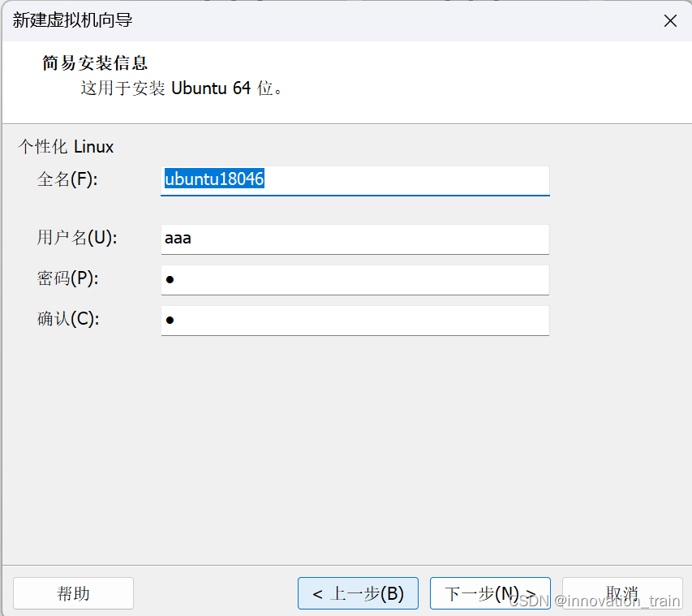Go back one wizard step
The height and width of the screenshot is (616, 692).
point(358,593)
